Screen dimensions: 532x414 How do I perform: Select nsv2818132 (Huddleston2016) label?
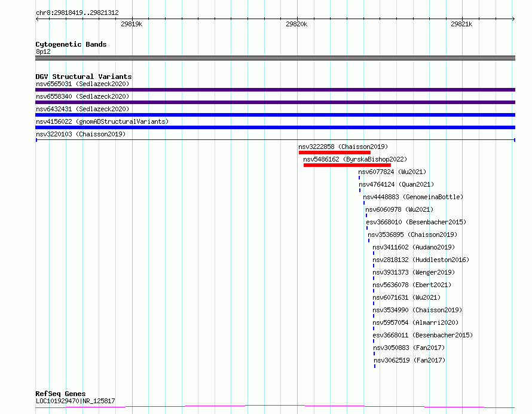421,260
